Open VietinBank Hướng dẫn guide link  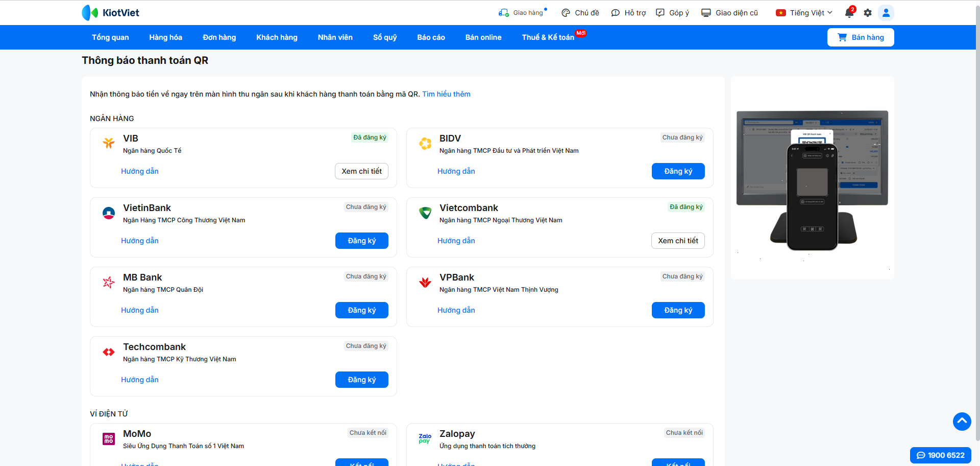coord(140,241)
